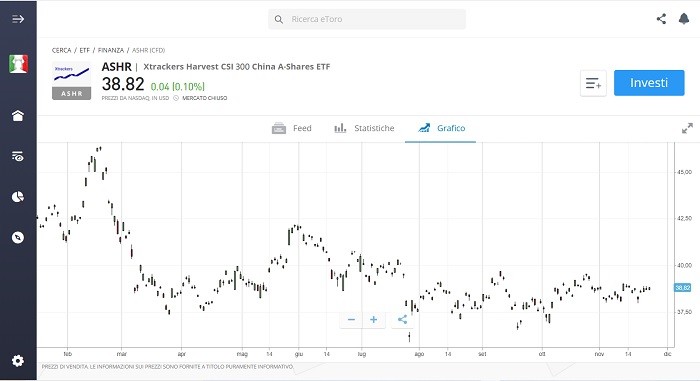Open the Watchlist eye icon in the sidebar

(x=18, y=156)
